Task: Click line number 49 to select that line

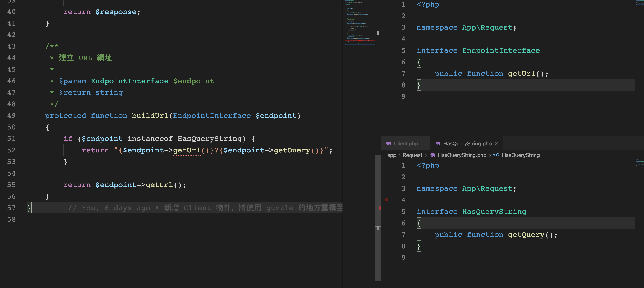Action: click(11, 116)
